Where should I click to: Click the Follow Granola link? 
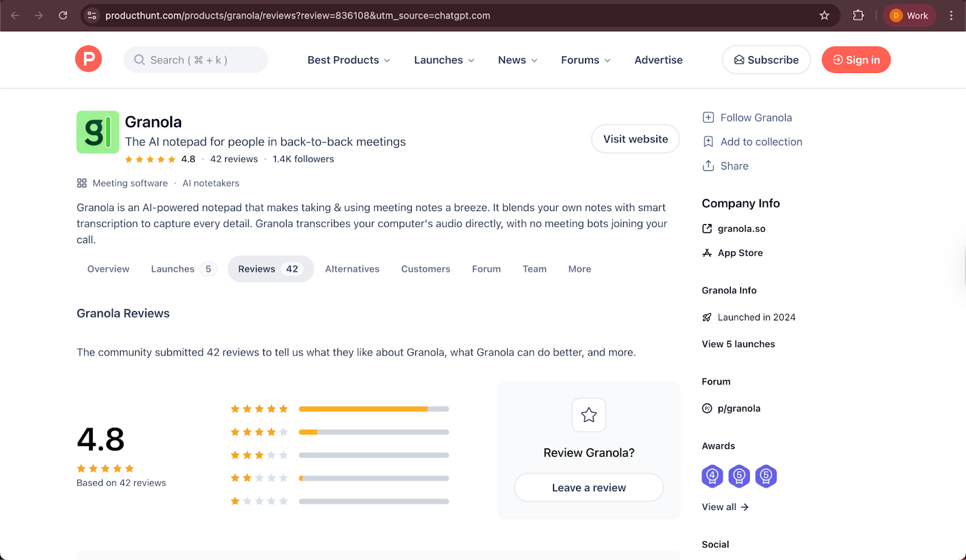pos(756,118)
